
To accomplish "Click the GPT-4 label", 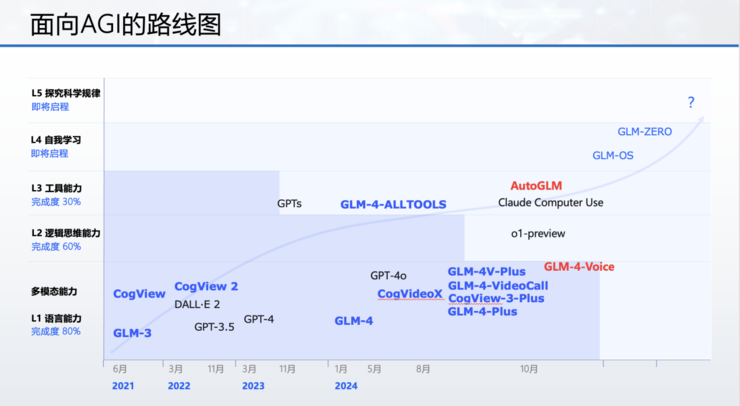I will 259,319.
